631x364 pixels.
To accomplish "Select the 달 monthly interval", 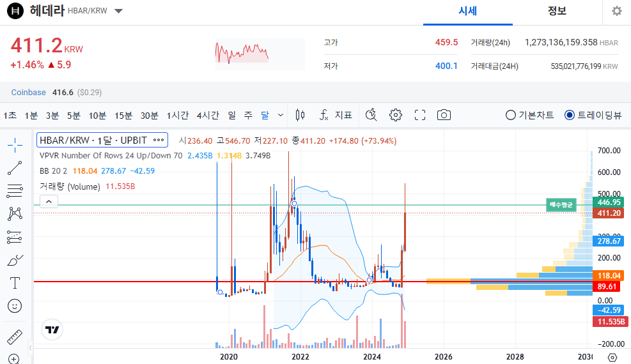I will click(x=265, y=116).
